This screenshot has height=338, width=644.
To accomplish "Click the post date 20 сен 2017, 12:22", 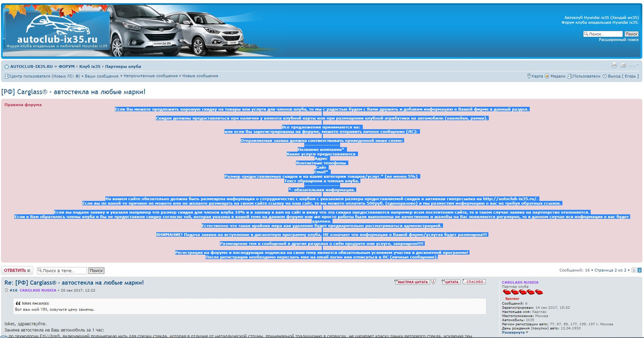I will (78, 291).
